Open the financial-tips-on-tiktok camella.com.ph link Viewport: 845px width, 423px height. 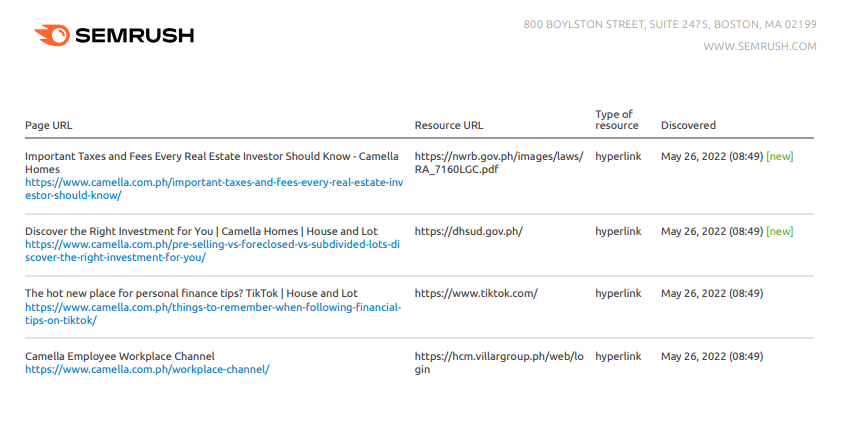213,314
